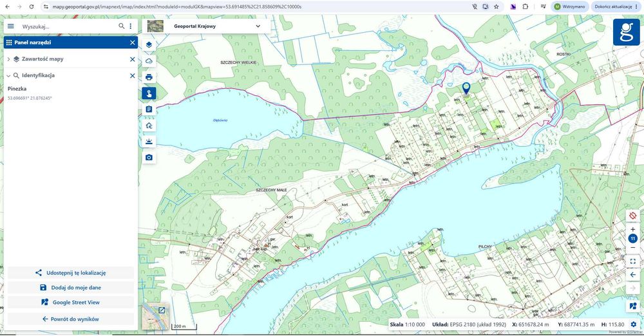
Task: Zoom out with the minus button
Action: coord(633,248)
